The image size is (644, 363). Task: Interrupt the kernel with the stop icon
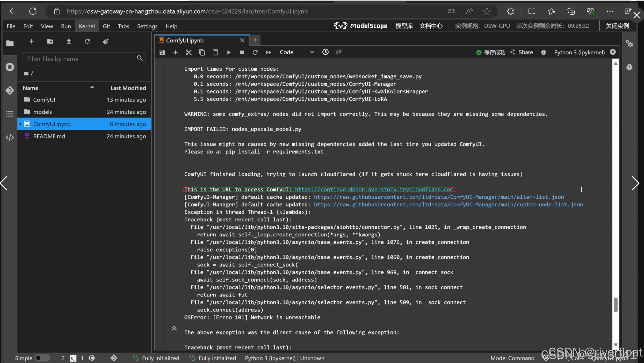pyautogui.click(x=242, y=52)
